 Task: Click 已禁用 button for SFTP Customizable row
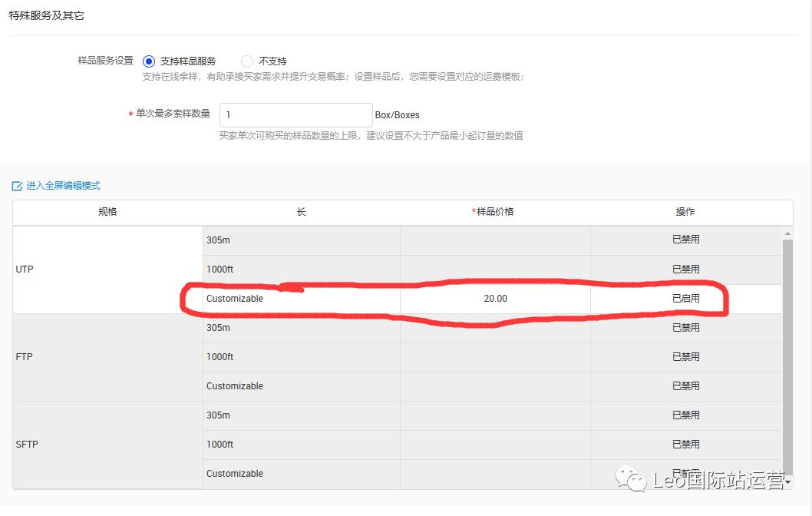point(686,474)
